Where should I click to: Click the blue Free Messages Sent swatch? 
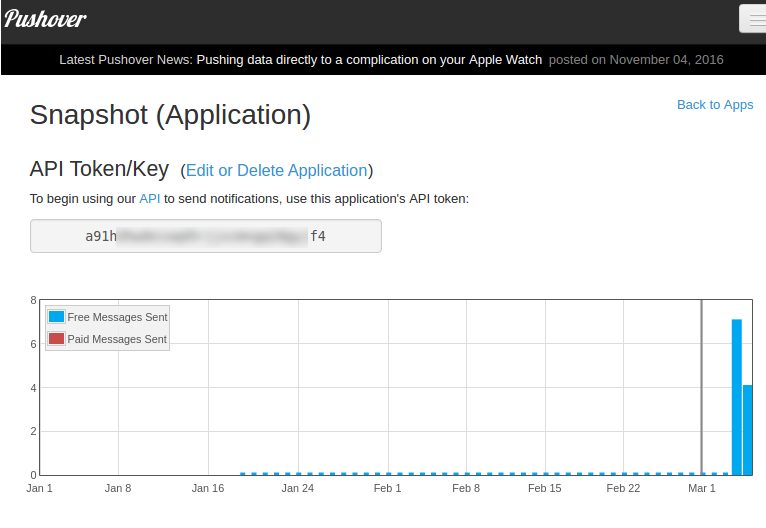point(56,317)
